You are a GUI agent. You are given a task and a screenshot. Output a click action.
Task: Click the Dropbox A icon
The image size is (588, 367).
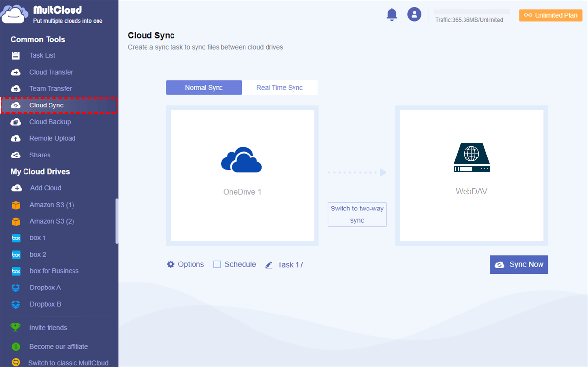[16, 288]
